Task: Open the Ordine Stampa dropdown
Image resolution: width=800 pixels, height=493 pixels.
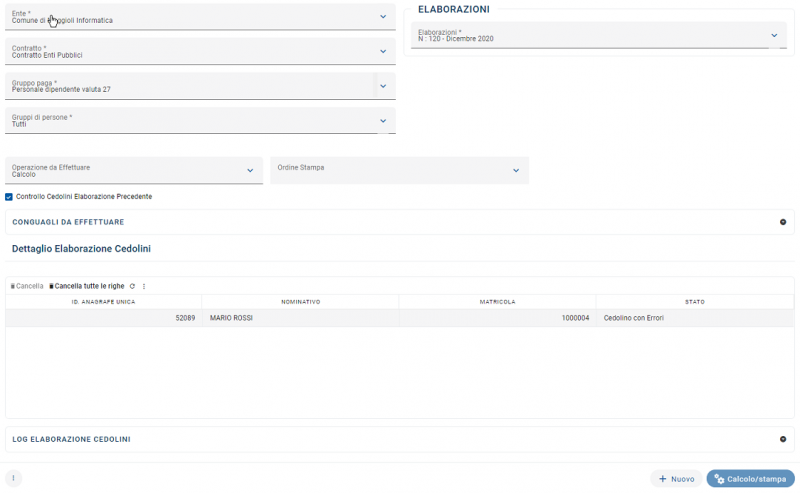Action: tap(399, 170)
